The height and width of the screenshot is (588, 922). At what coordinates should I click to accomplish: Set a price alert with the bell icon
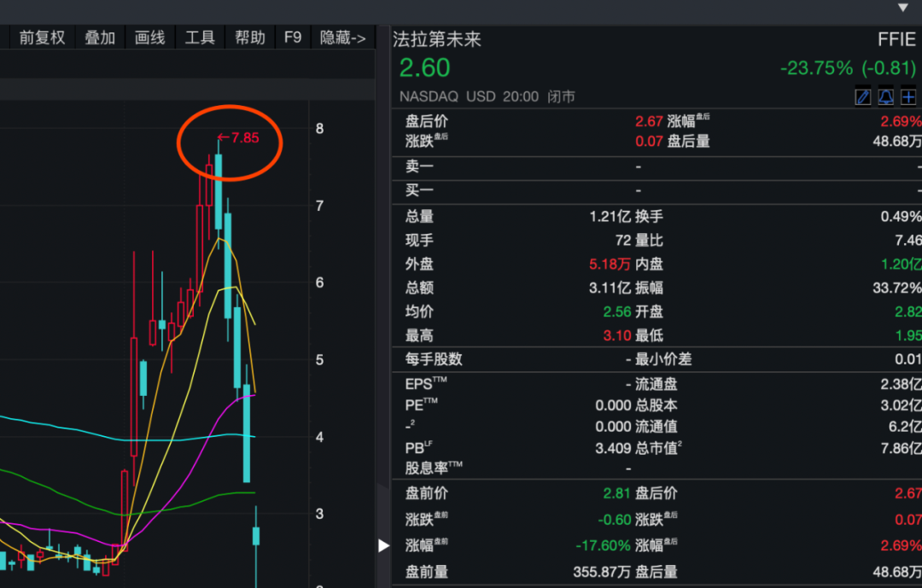tap(885, 96)
